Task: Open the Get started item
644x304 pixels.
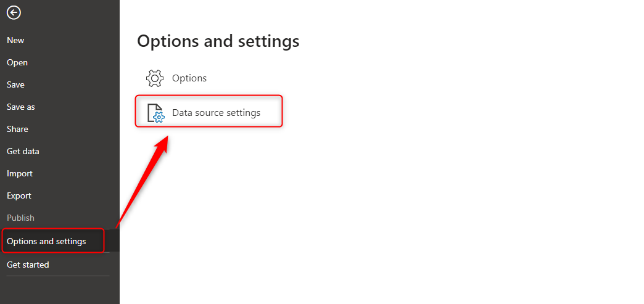Action: [x=28, y=265]
